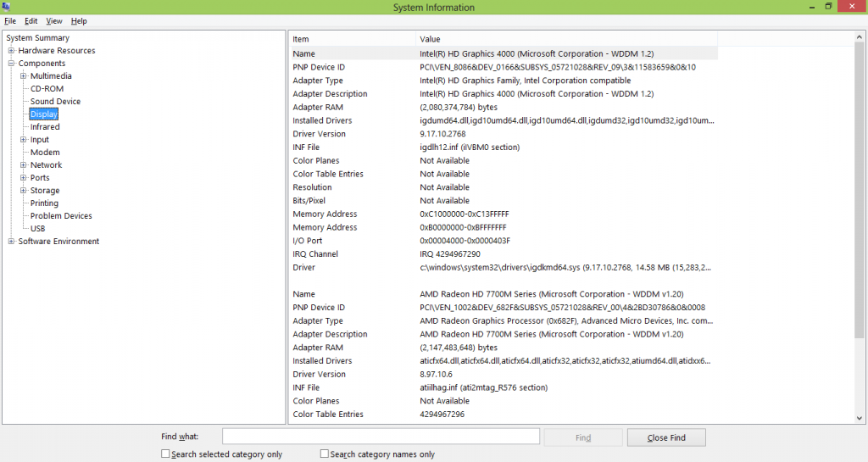Click the Find what input field
The height and width of the screenshot is (462, 868).
tap(381, 437)
